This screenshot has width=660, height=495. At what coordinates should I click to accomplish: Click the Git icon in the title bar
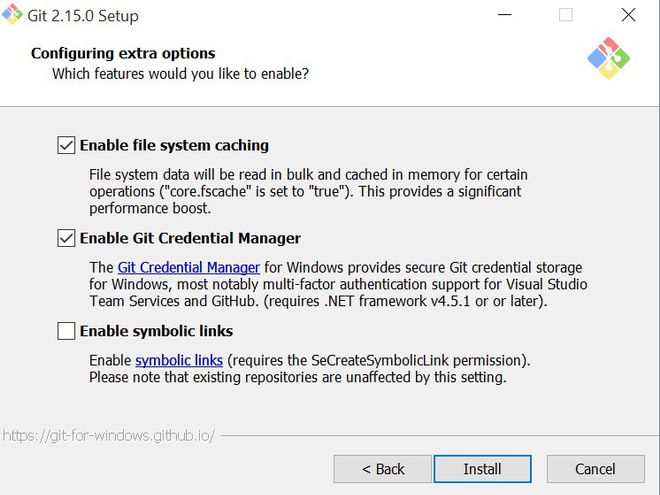pyautogui.click(x=13, y=15)
